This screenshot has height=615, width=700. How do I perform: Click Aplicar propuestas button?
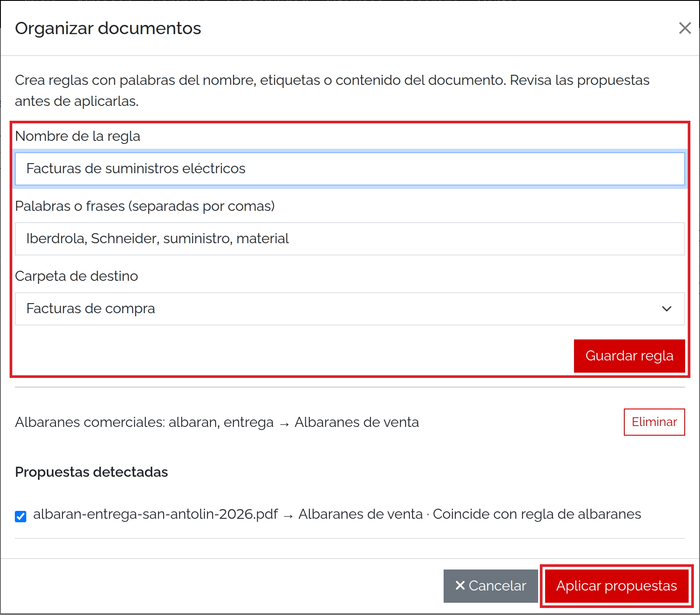point(616,586)
